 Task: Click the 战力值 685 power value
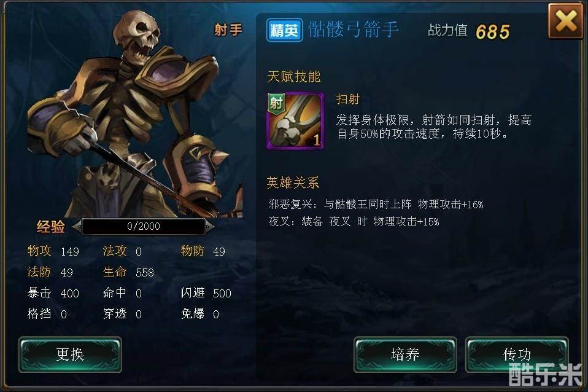click(469, 31)
